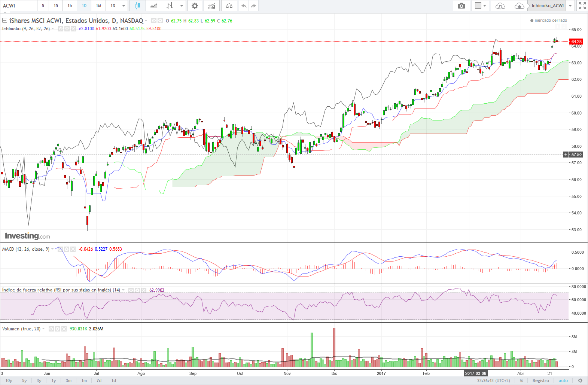588x385 pixels.
Task: Select 1h interval
Action: [x=70, y=6]
